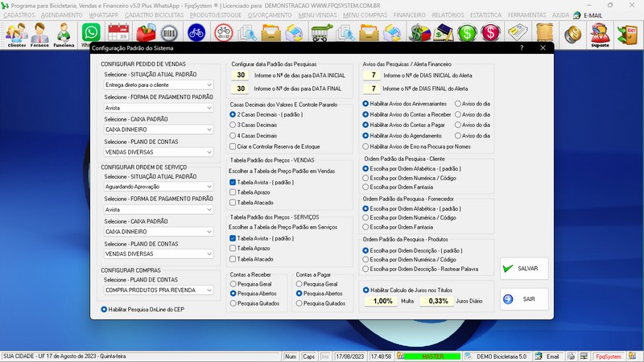
Task: Click the search documents icon beside shopping cart
Action: coord(345,33)
